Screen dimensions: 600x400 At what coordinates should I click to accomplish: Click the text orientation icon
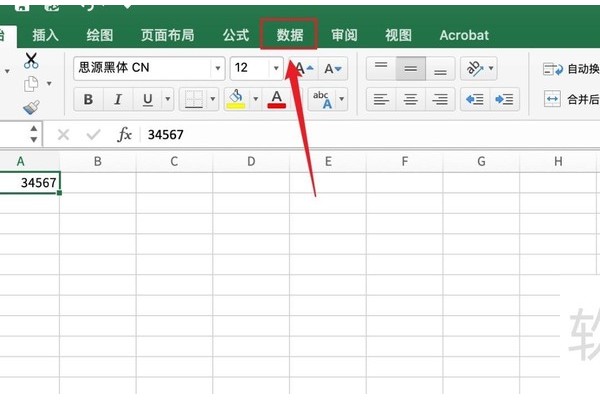[x=474, y=69]
